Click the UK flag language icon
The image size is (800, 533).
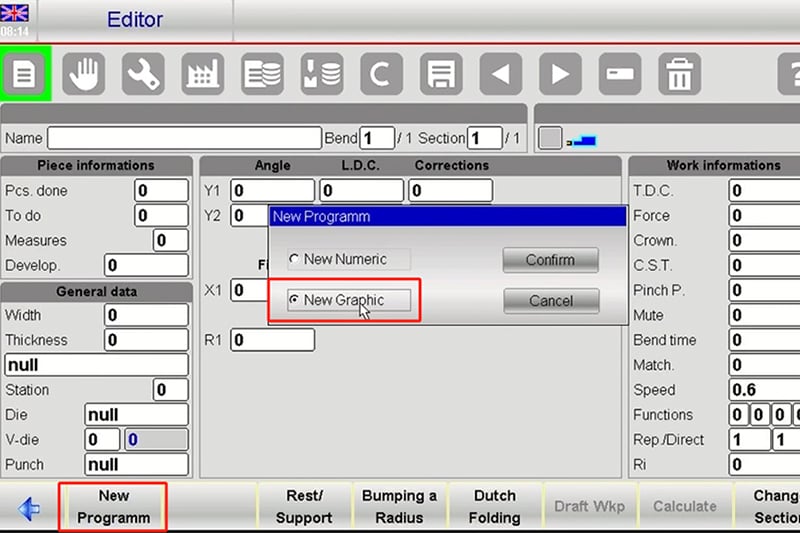[14, 13]
